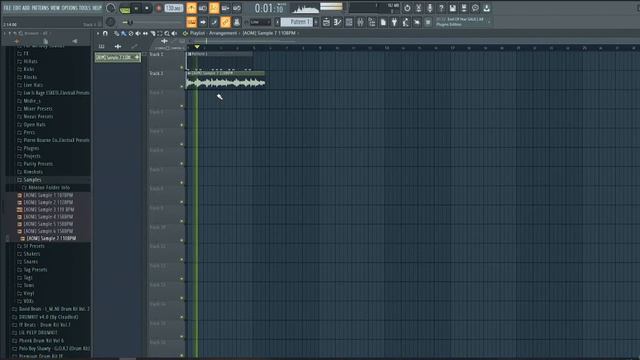Click the tempo BPM field
The height and width of the screenshot is (360, 640).
click(174, 8)
